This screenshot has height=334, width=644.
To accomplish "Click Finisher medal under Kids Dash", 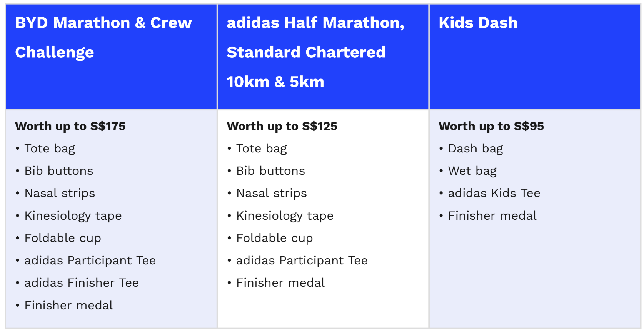I will [492, 216].
